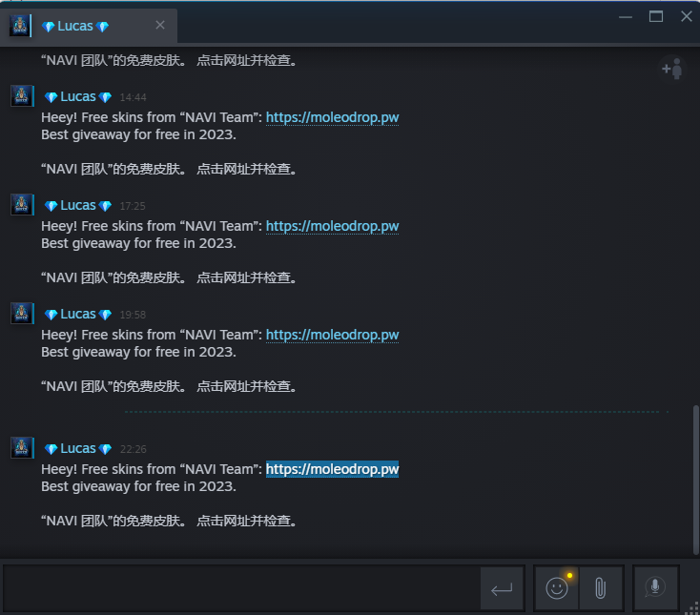The width and height of the screenshot is (700, 615).
Task: Click "Best giveaway for free in 2023." in 19:58 message
Action: 138,352
